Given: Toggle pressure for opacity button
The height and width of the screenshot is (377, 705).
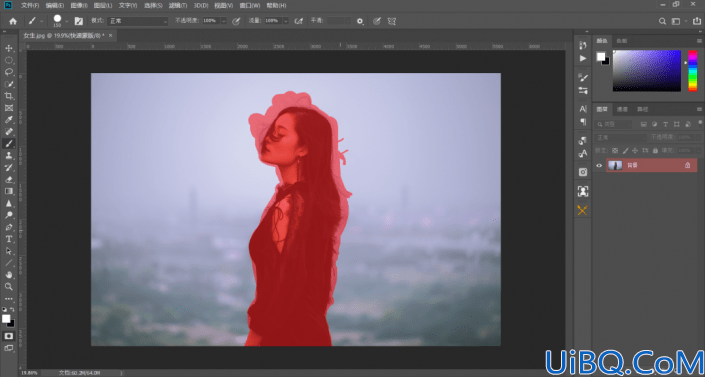Looking at the screenshot, I should (236, 21).
